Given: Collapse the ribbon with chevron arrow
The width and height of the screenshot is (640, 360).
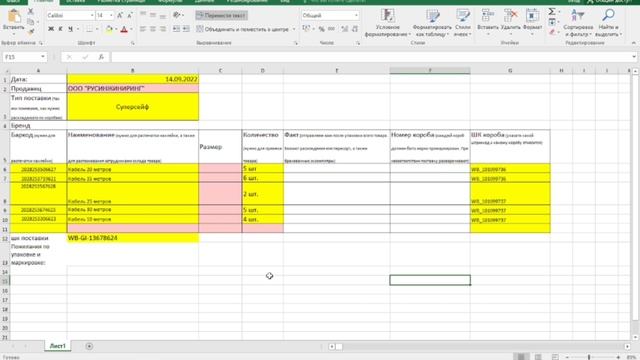Looking at the screenshot, I should [x=633, y=43].
